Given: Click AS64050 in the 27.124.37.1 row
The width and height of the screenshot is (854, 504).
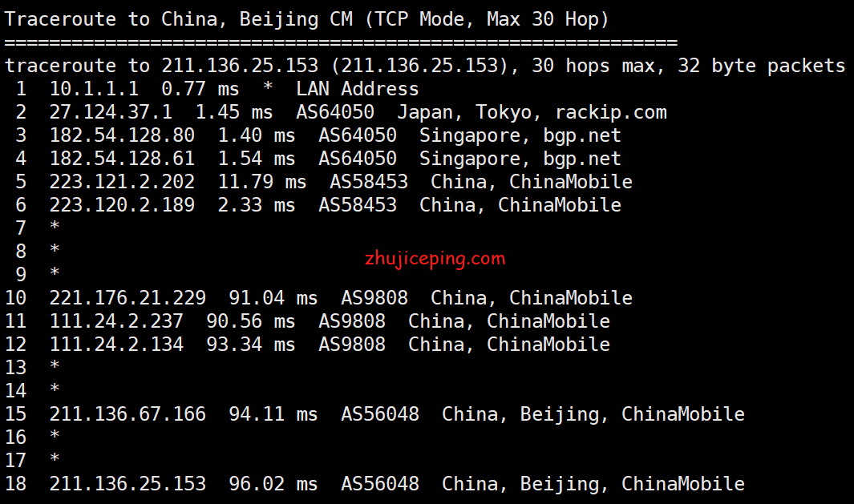Looking at the screenshot, I should 335,112.
